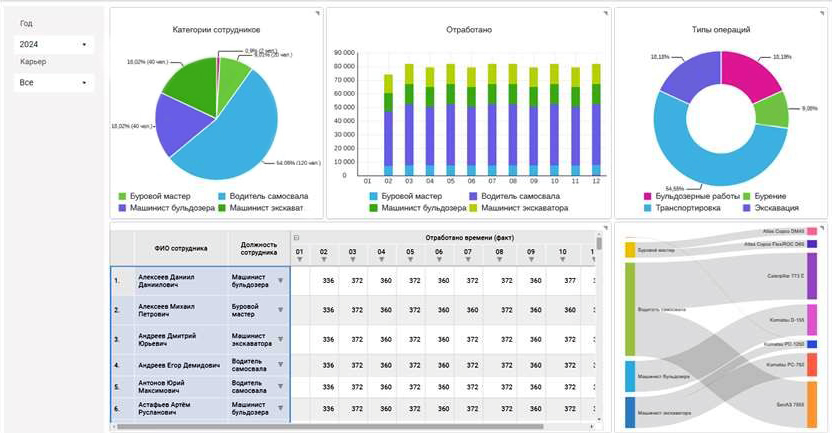The width and height of the screenshot is (832, 433).
Task: Open filter arrow under month 02 column
Action: pyautogui.click(x=323, y=260)
